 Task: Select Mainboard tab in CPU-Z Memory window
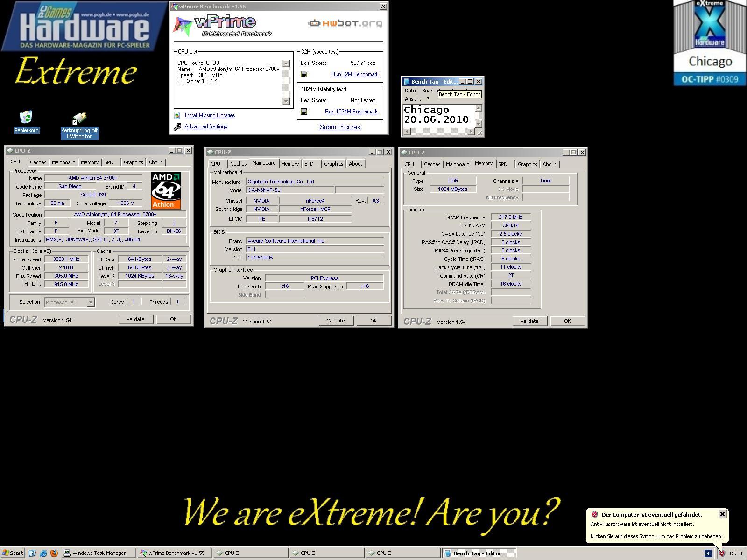click(458, 164)
